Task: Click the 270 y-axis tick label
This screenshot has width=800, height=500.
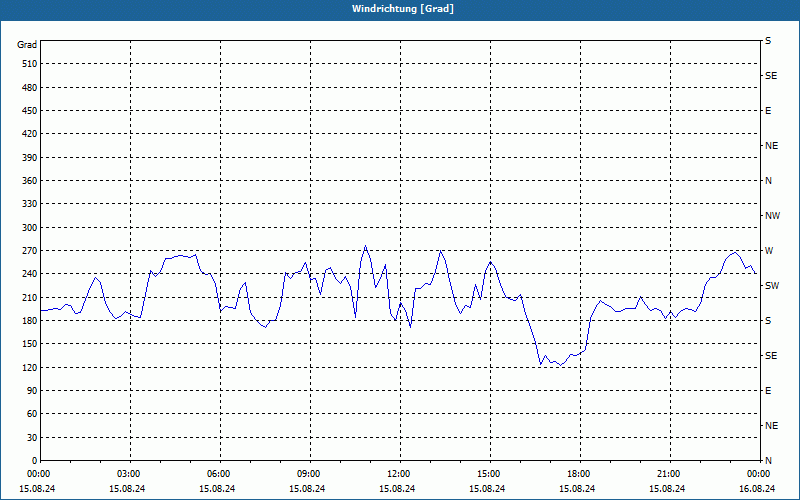Action: [x=30, y=251]
